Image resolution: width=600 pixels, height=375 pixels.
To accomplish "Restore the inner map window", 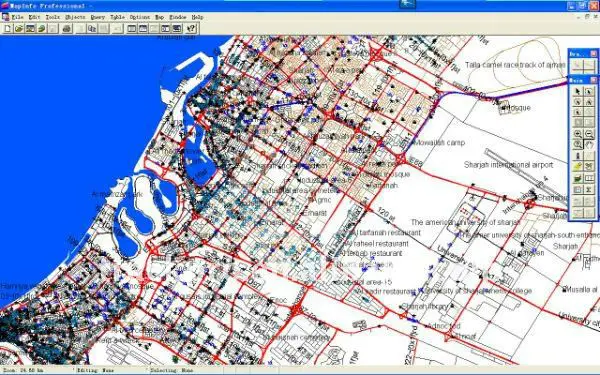I will (x=587, y=17).
